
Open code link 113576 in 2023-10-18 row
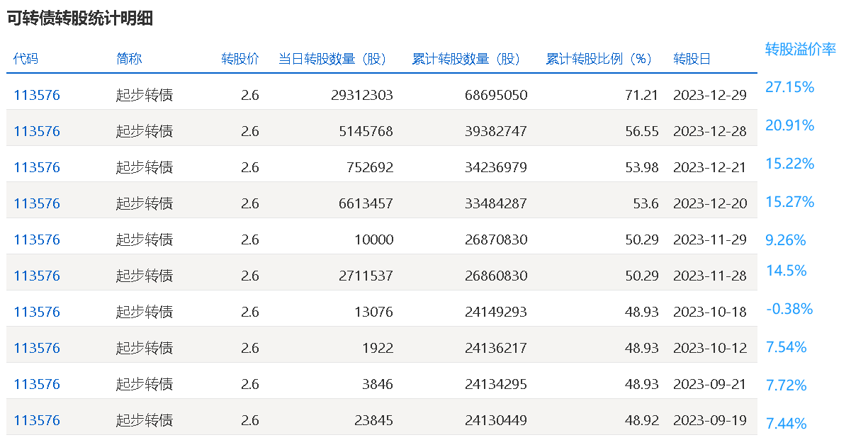click(x=37, y=312)
